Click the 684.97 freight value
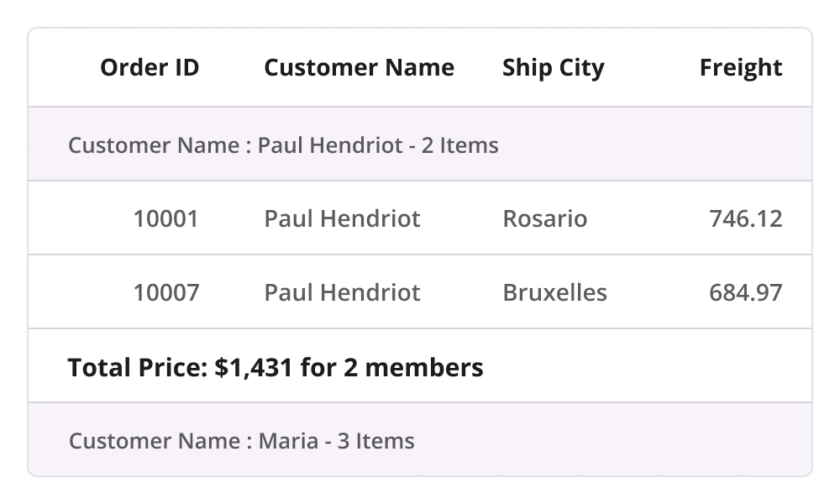Viewport: 840px width, 504px height. click(745, 293)
